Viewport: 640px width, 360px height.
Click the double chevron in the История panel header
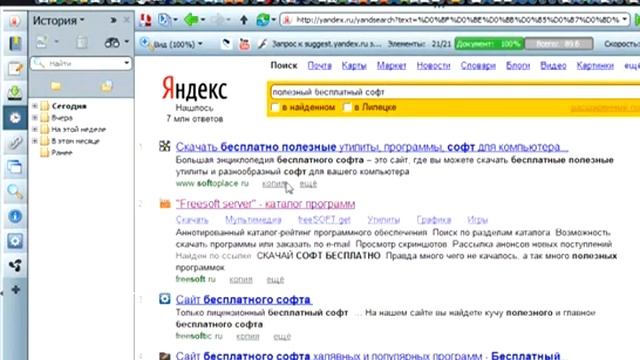click(113, 20)
